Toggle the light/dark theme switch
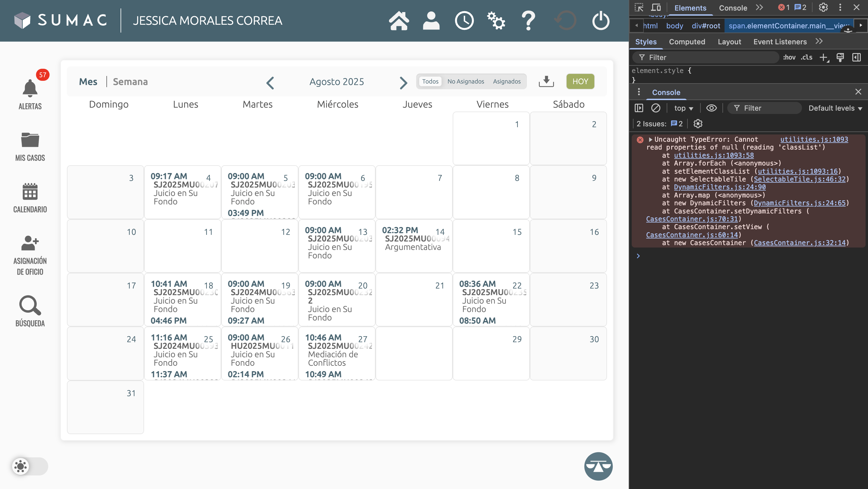The image size is (868, 489). point(30,466)
